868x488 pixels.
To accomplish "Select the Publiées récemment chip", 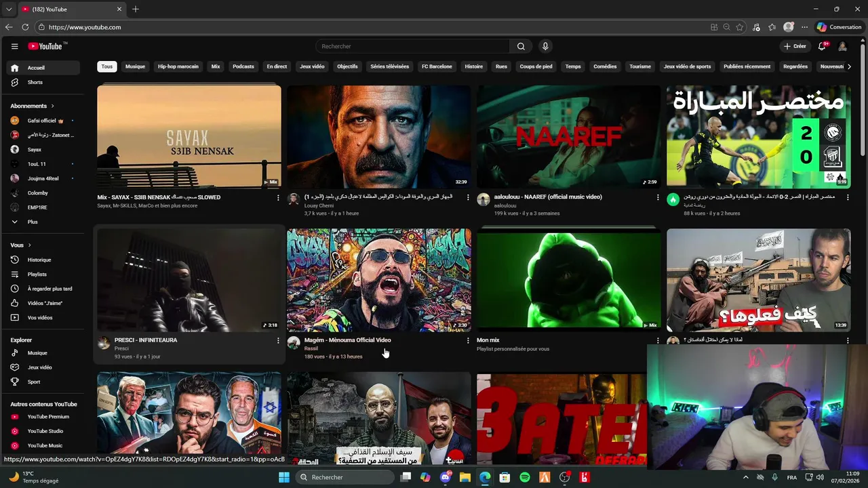I will [747, 66].
